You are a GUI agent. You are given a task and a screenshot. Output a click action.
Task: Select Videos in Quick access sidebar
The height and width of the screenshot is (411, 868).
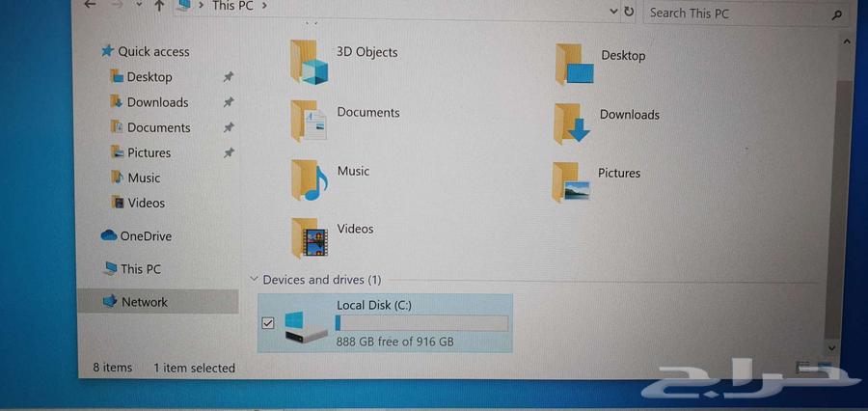click(147, 203)
